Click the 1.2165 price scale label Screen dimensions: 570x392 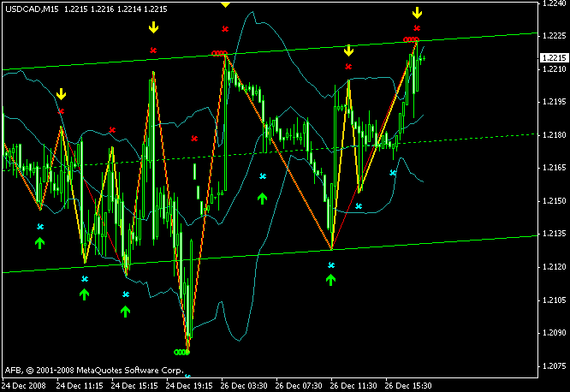554,168
